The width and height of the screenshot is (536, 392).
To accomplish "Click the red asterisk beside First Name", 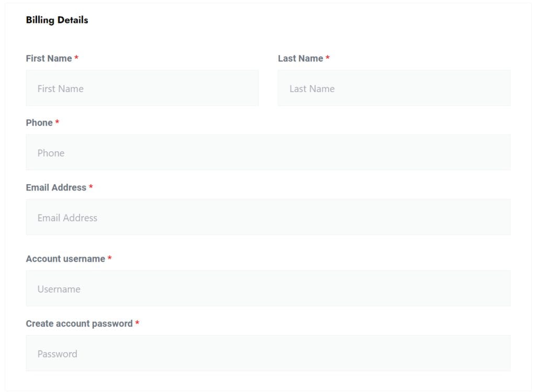I will point(76,58).
